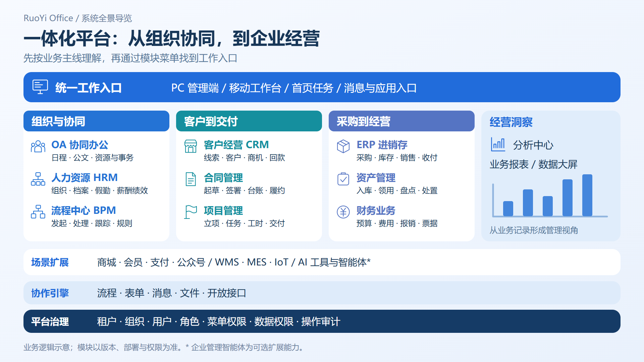Click text 线索 · 客户 · 商机 · 回款

245,158
